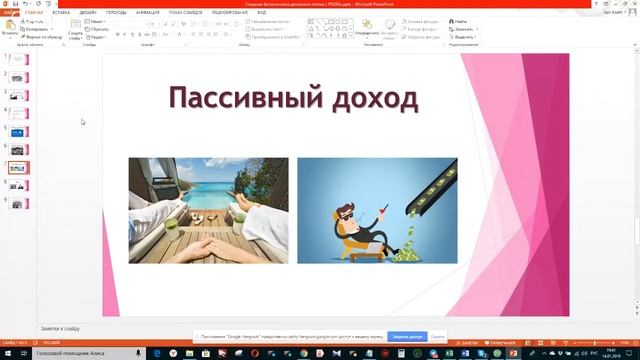Image resolution: width=640 pixels, height=360 pixels.
Task: Select slide 2 thumbnail in slide panel
Action: click(x=18, y=77)
